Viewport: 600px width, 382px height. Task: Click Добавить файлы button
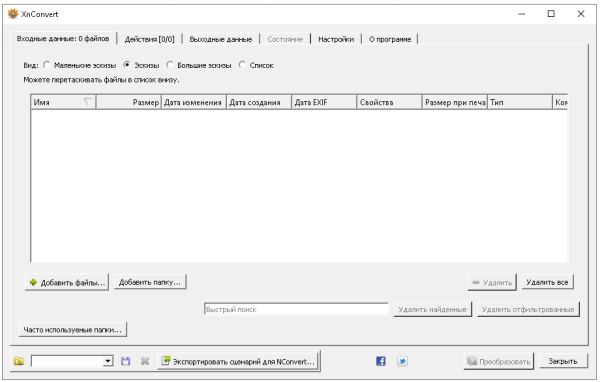coord(67,282)
